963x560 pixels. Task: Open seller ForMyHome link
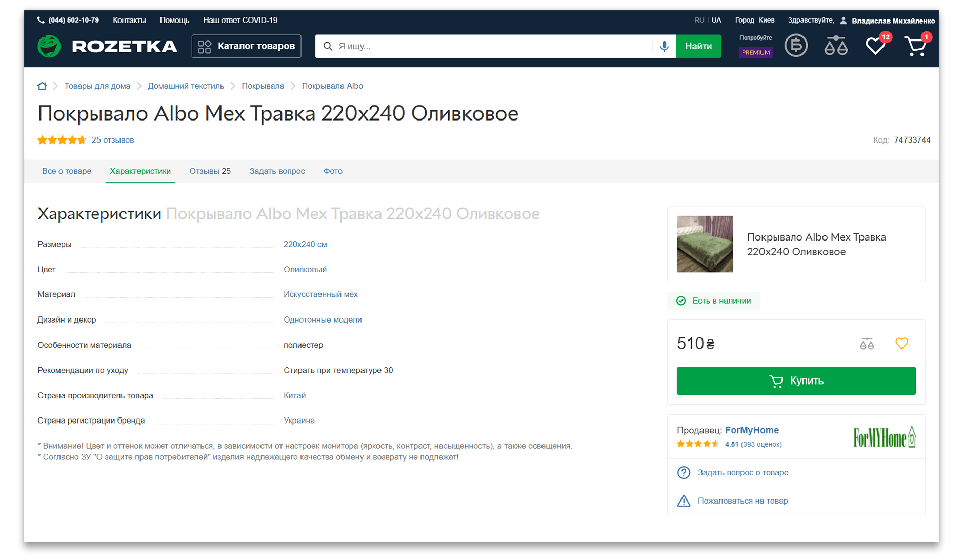point(752,430)
